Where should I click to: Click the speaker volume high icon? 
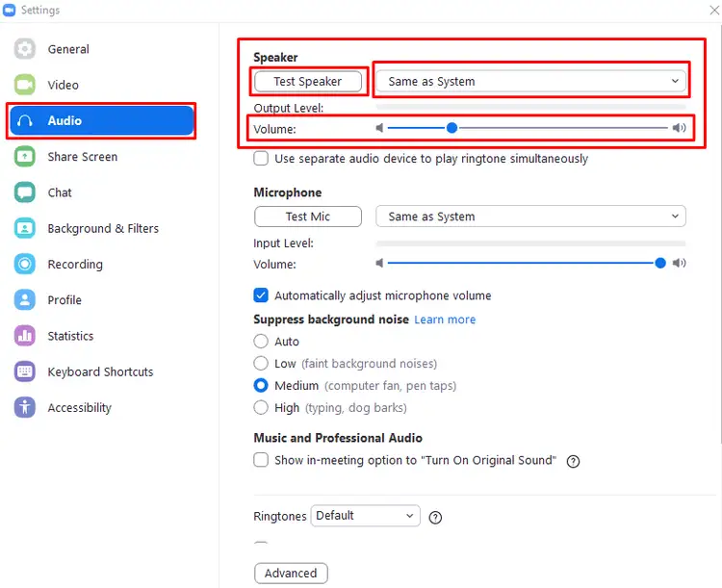pyautogui.click(x=680, y=128)
